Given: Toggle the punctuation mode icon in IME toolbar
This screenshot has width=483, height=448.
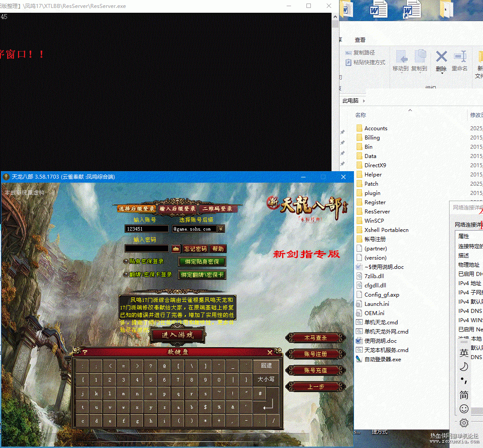Looking at the screenshot, I should 464,381.
